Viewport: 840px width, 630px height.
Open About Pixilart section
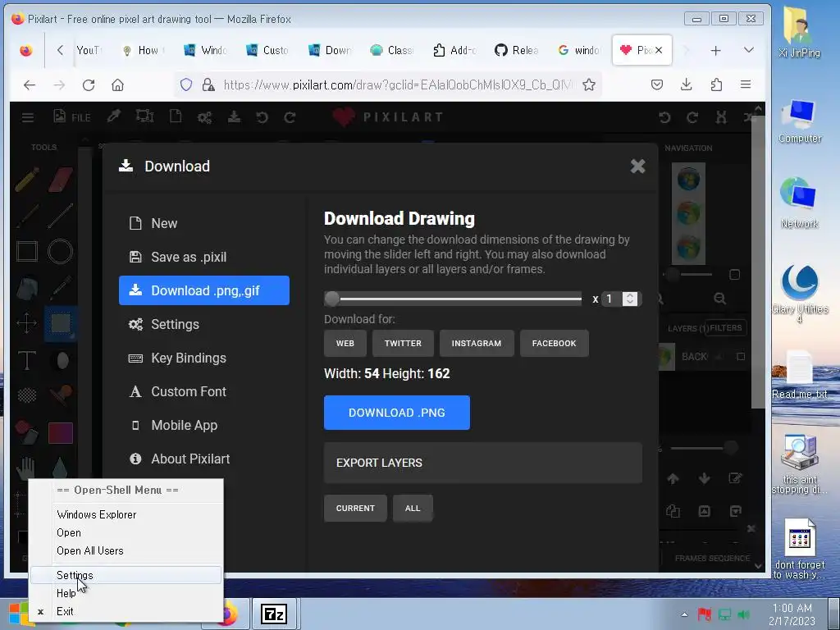(x=204, y=459)
